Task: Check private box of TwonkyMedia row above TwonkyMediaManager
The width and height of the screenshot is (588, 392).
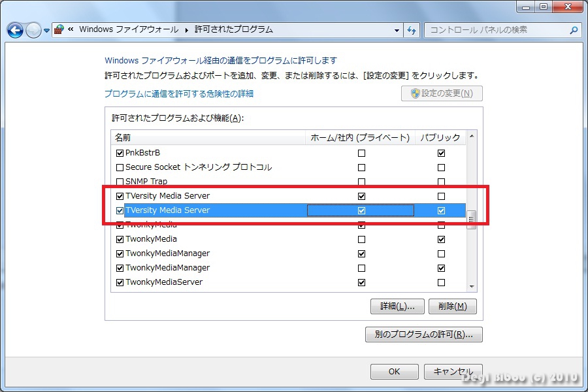Action: 361,239
